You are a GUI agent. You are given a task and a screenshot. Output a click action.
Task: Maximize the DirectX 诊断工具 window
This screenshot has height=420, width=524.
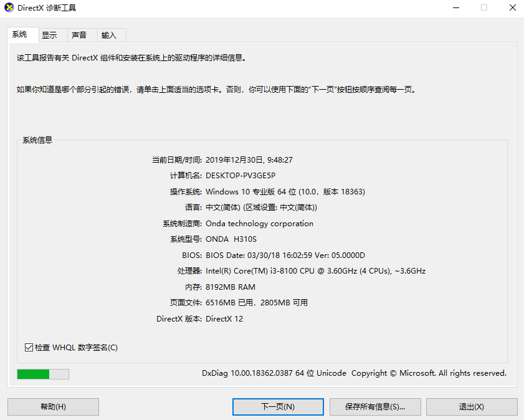point(484,7)
